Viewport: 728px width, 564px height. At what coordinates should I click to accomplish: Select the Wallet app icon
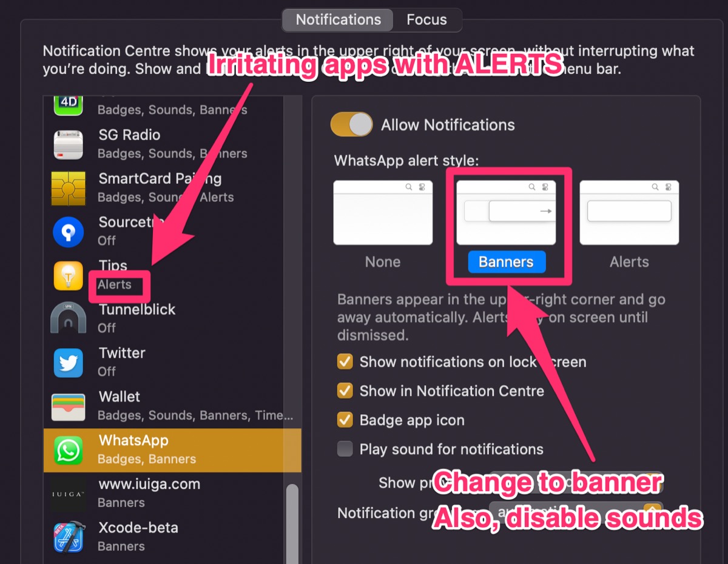68,406
